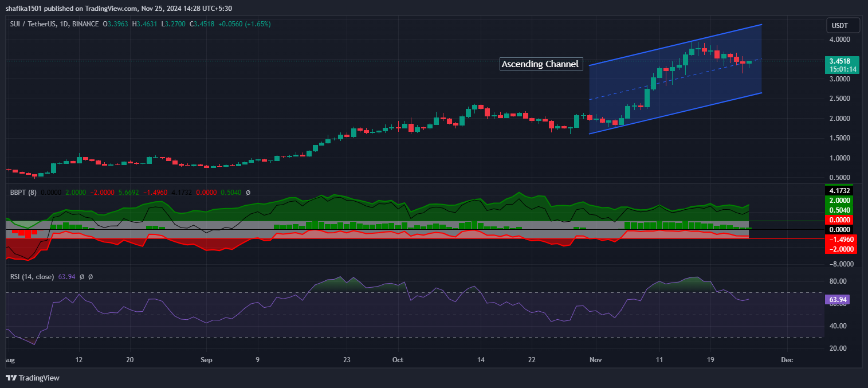Click the 1.0000 price axis label
The width and height of the screenshot is (868, 388).
[839, 158]
